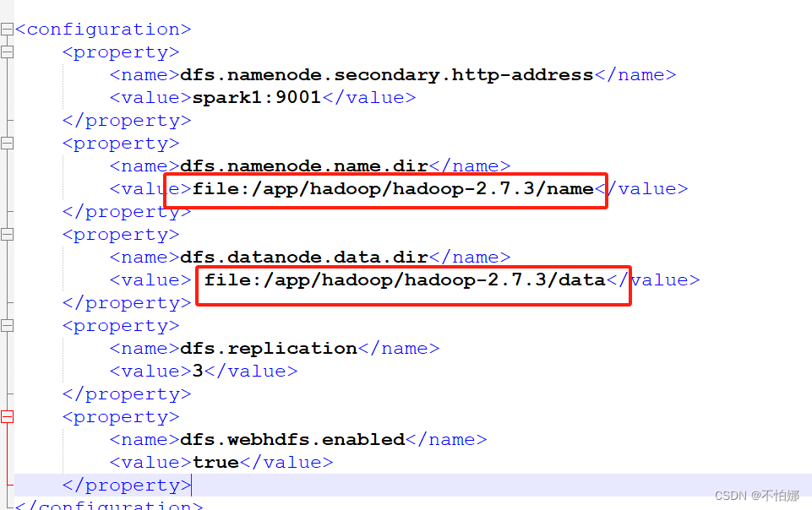The width and height of the screenshot is (812, 510).
Task: Click the opening <configuration> tag text
Action: [x=103, y=30]
